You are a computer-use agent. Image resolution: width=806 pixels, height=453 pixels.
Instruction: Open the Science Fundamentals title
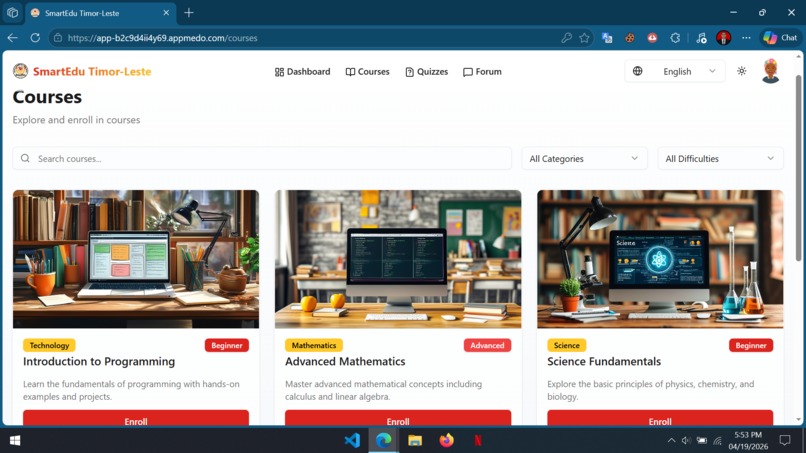coord(604,361)
